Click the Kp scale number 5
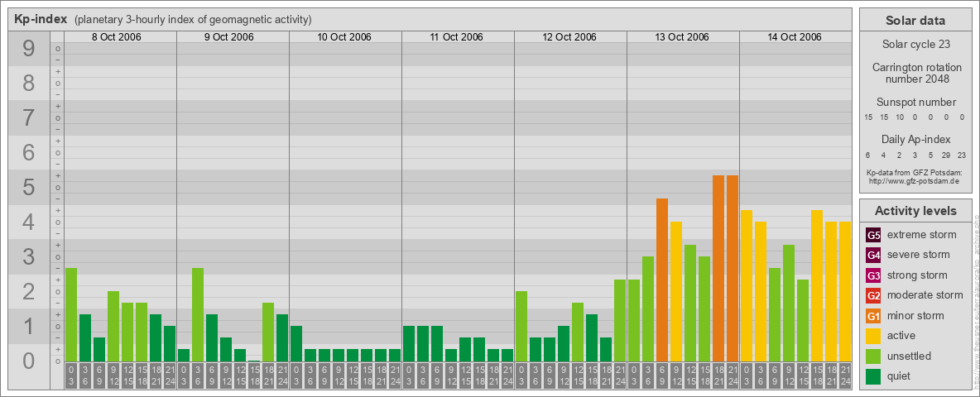The height and width of the screenshot is (397, 980). coord(28,187)
